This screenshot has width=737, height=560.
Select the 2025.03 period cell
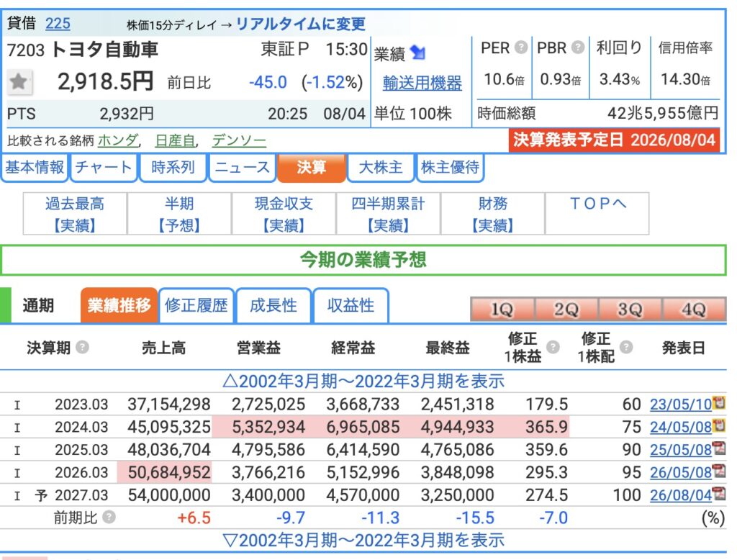click(81, 449)
